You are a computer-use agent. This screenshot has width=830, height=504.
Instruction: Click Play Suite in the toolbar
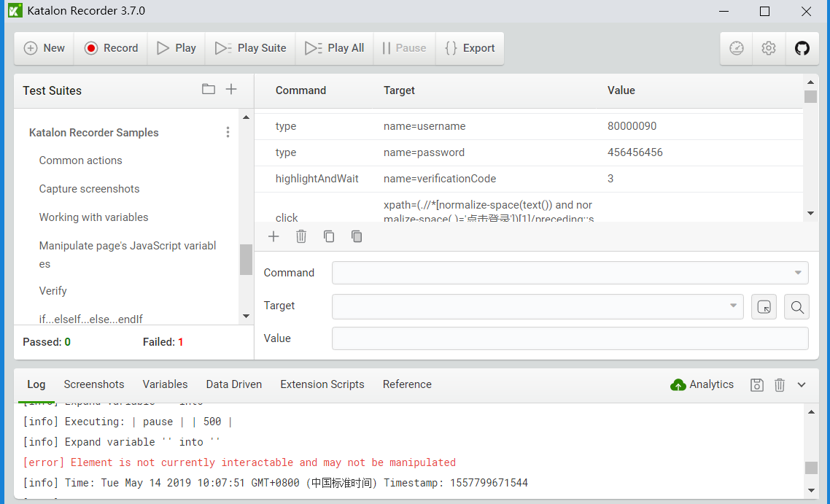(250, 48)
